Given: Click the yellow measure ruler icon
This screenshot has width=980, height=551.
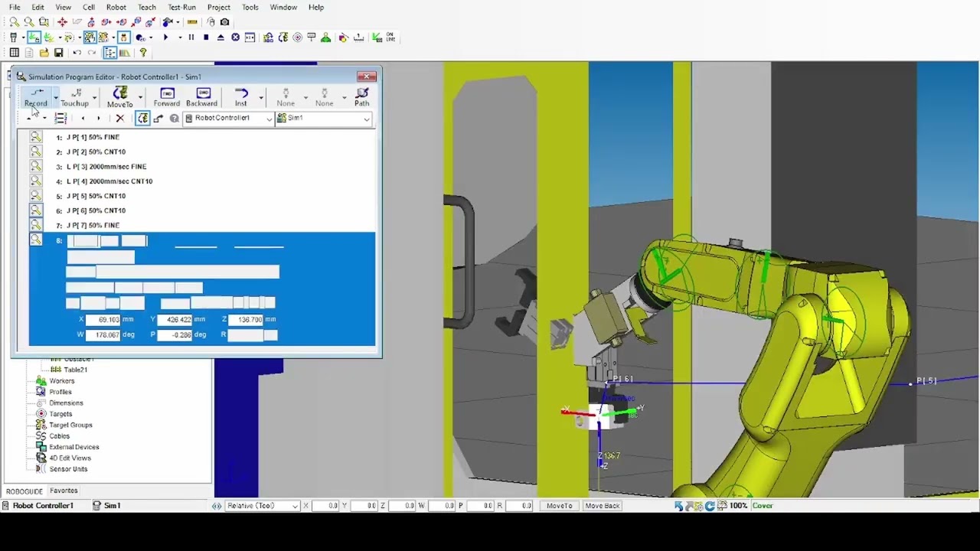Looking at the screenshot, I should pos(192,22).
